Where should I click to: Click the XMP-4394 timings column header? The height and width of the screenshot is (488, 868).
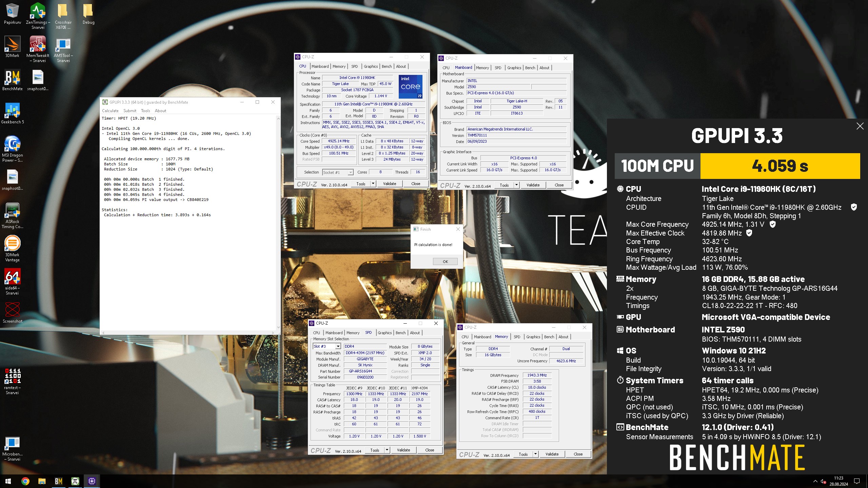(x=419, y=388)
